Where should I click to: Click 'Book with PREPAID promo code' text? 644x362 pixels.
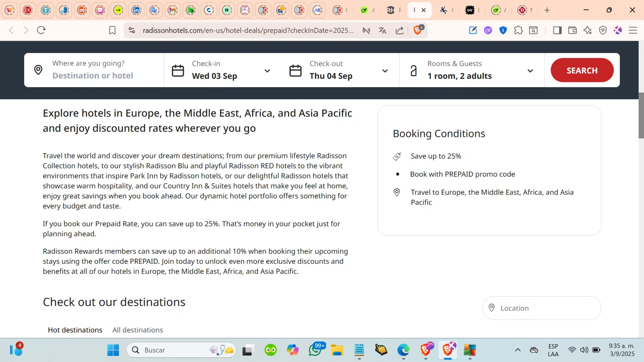point(462,174)
